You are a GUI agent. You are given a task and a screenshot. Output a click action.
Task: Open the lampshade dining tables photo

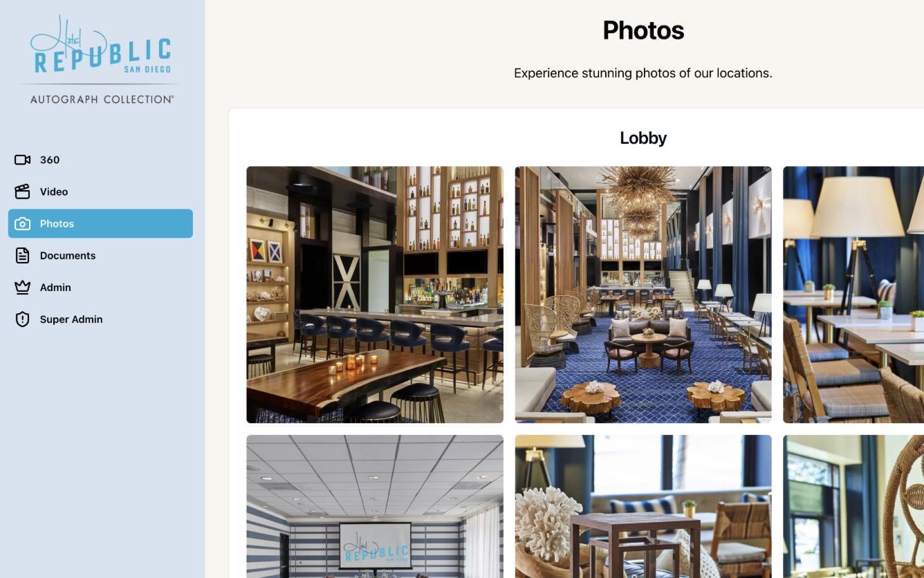click(853, 295)
